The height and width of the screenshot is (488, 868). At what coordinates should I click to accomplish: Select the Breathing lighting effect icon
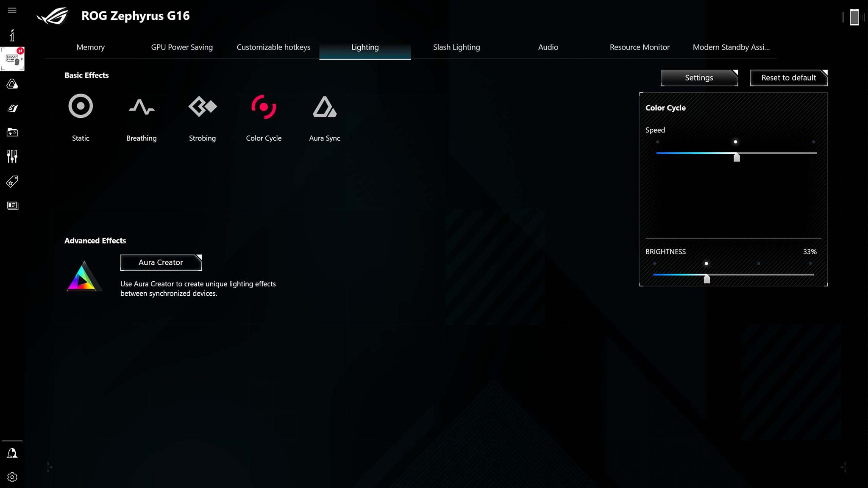click(141, 106)
